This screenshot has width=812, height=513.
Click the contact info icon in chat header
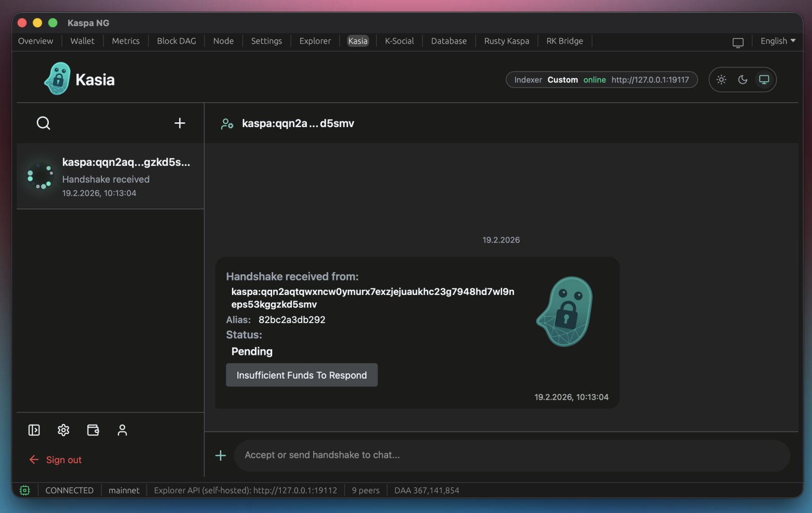point(227,124)
